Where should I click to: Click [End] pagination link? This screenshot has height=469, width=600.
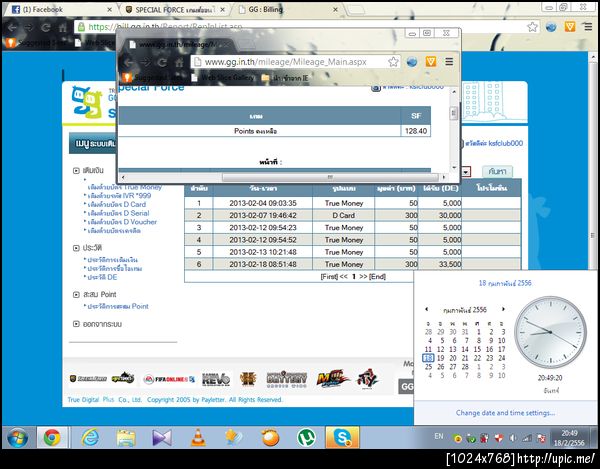[377, 277]
